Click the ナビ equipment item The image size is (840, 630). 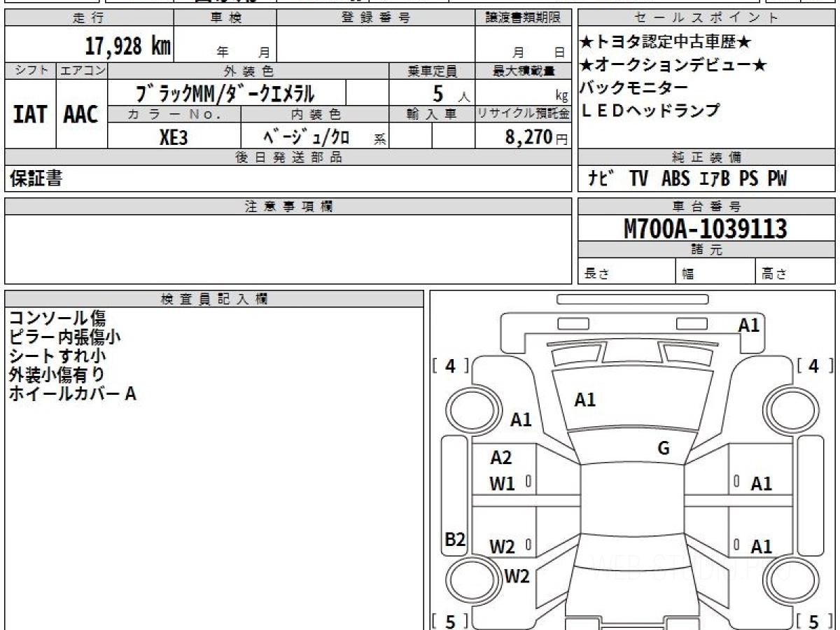coord(602,179)
